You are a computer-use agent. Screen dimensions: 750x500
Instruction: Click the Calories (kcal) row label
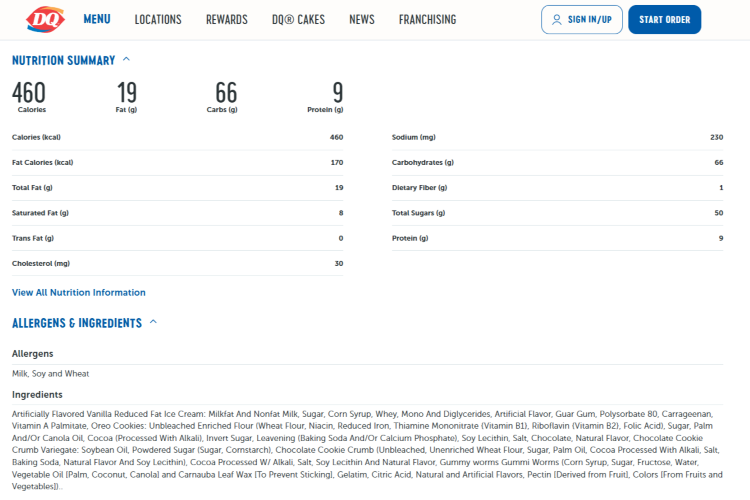click(x=36, y=137)
